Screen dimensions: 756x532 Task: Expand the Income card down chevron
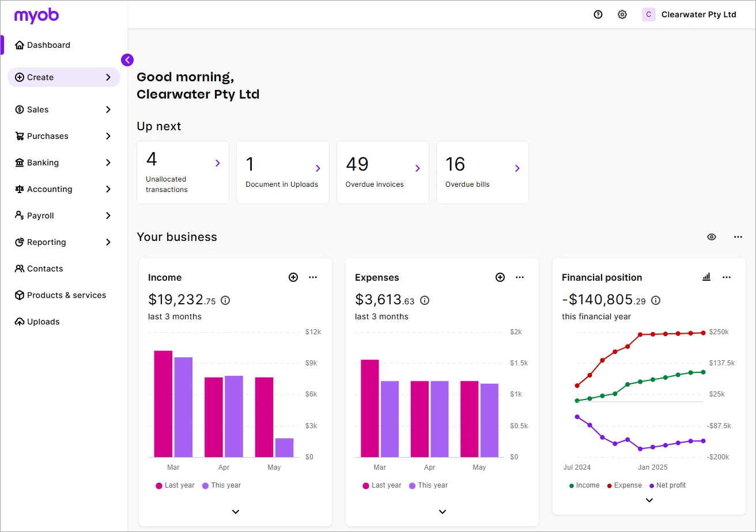(235, 512)
